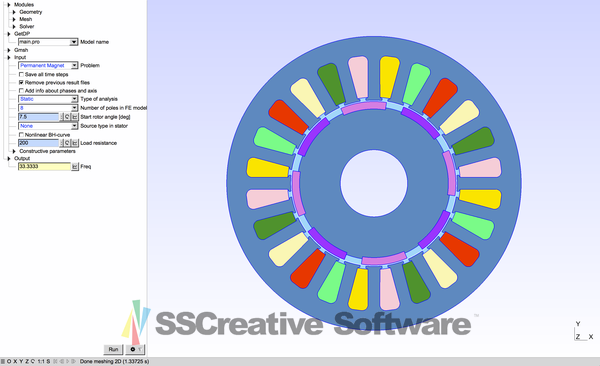
Task: Click the graph icon beside Load resistance
Action: click(x=75, y=143)
